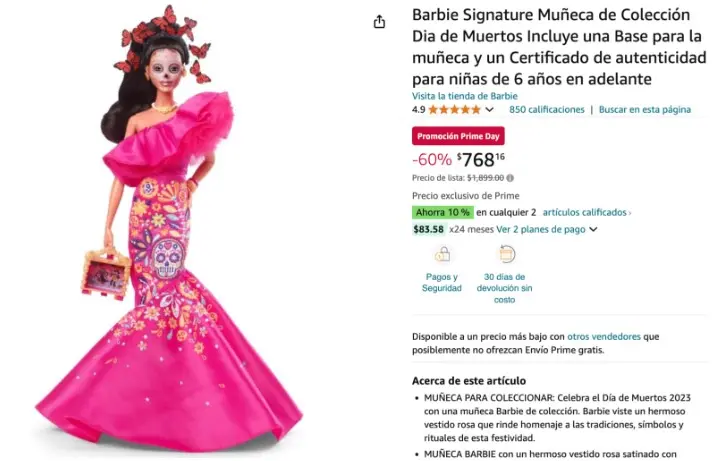Click the info icon next to list price

[x=510, y=178]
